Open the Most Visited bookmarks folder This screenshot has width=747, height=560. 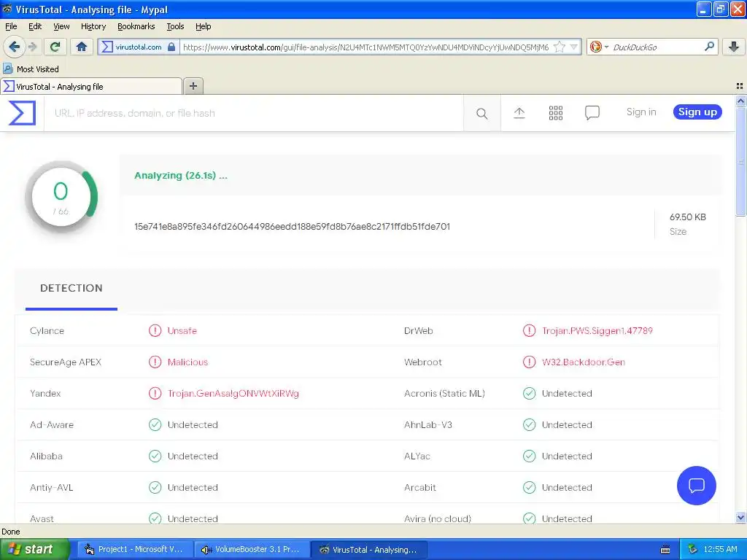tap(31, 69)
